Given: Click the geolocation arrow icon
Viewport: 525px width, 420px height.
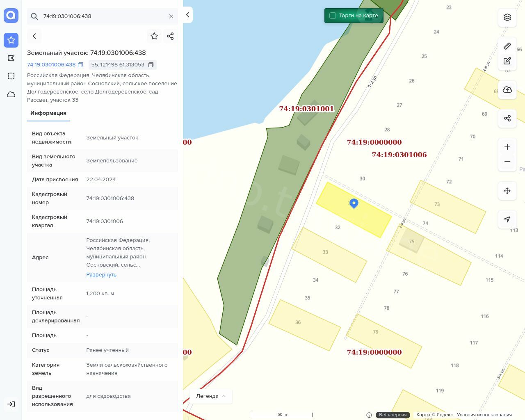Looking at the screenshot, I should 507,219.
